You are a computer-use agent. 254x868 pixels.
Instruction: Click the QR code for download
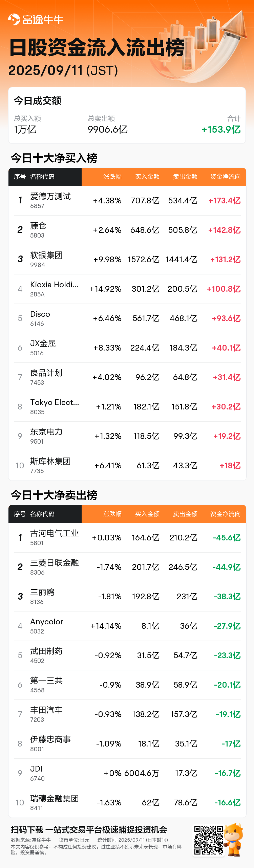click(x=208, y=840)
